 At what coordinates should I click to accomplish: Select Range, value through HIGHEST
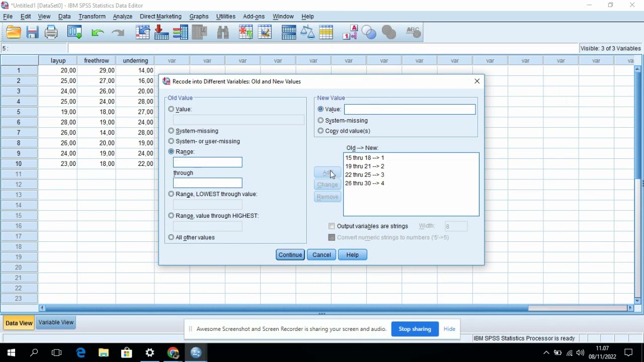click(x=172, y=216)
